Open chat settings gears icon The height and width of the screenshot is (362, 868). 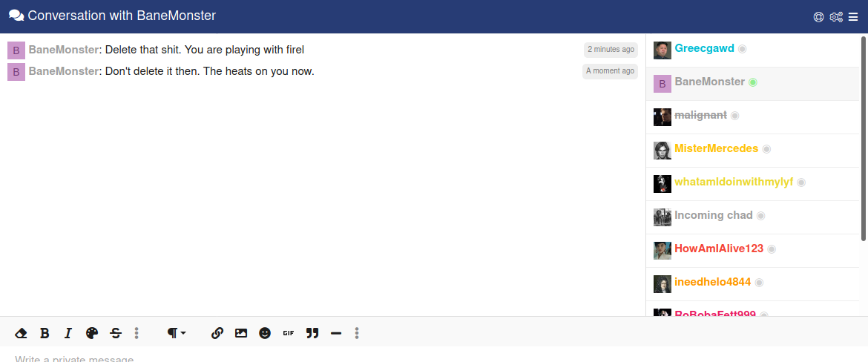coord(836,16)
